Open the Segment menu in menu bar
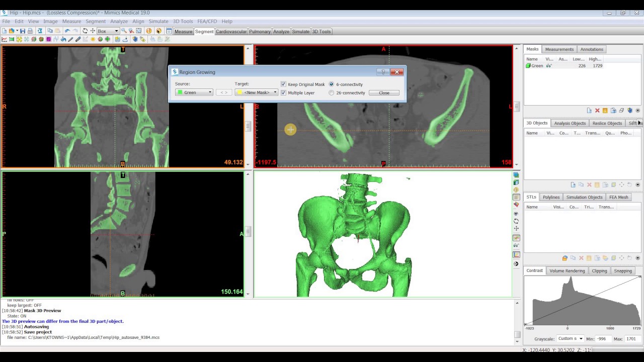 click(96, 21)
